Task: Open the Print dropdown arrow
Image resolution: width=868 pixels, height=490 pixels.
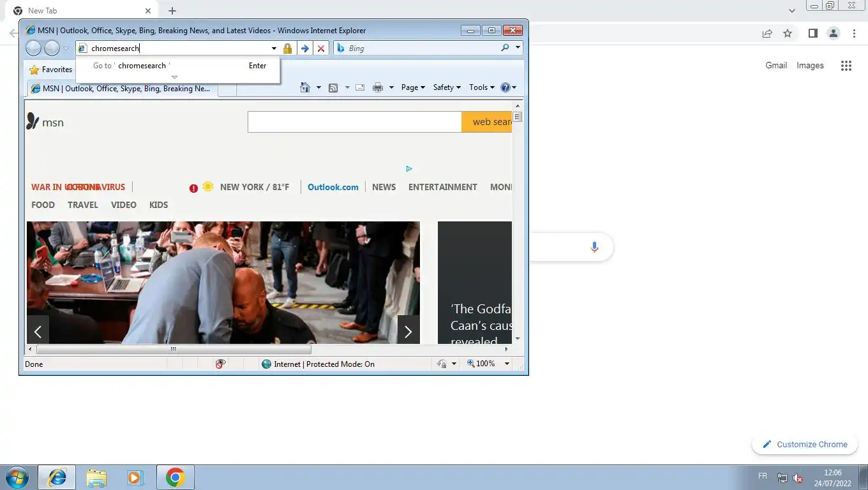Action: [391, 87]
